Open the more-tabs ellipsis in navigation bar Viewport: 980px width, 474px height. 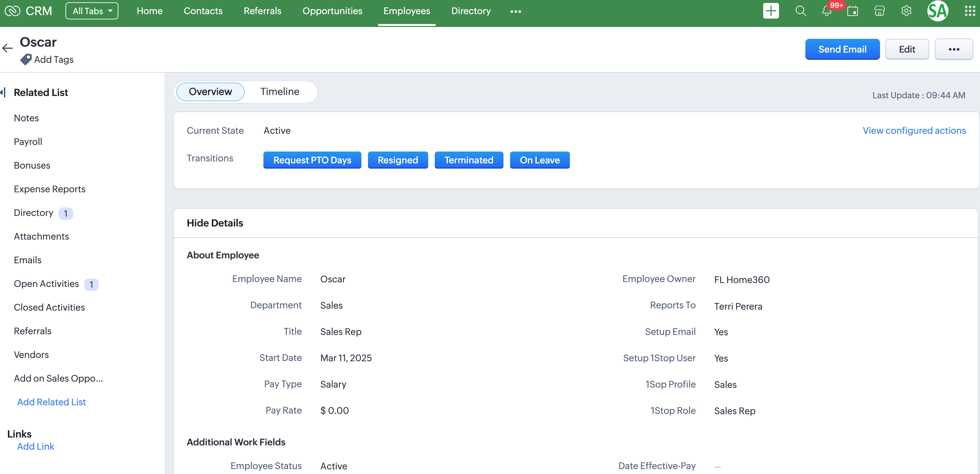tap(516, 12)
